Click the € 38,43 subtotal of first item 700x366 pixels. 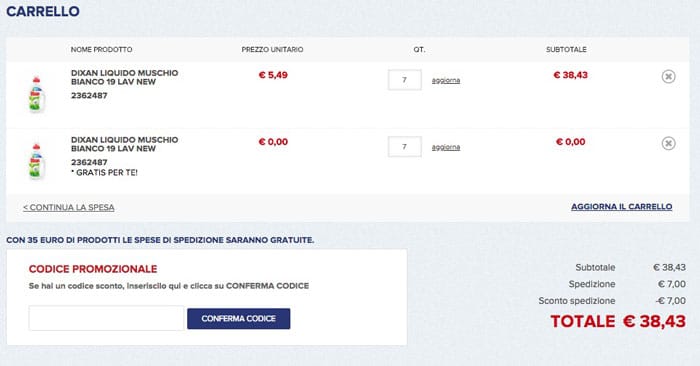(571, 75)
